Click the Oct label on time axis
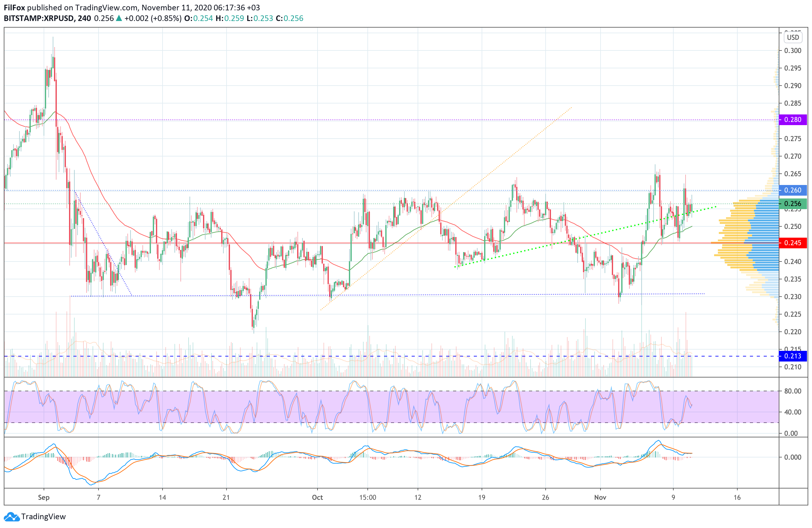The image size is (812, 528). (x=317, y=497)
